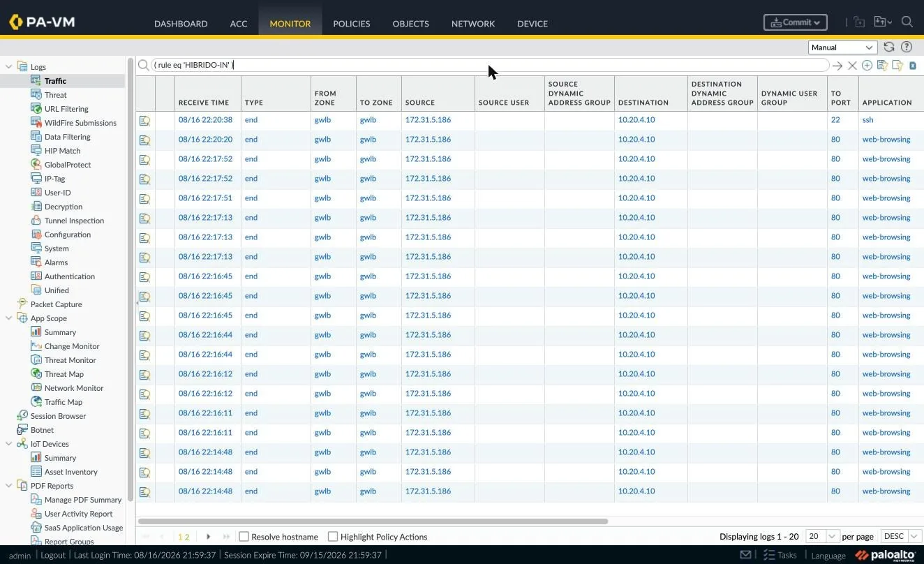Collapse the IoT Devices tree node
Image resolution: width=924 pixels, height=564 pixels.
point(9,444)
